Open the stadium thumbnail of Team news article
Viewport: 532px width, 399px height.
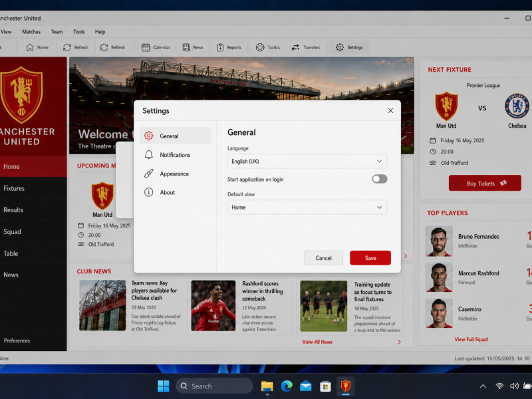click(102, 305)
